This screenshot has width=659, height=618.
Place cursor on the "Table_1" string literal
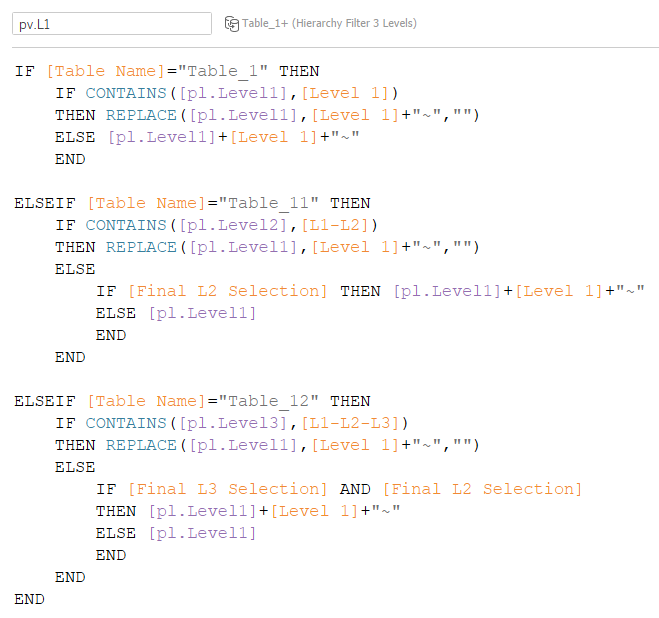[x=231, y=71]
